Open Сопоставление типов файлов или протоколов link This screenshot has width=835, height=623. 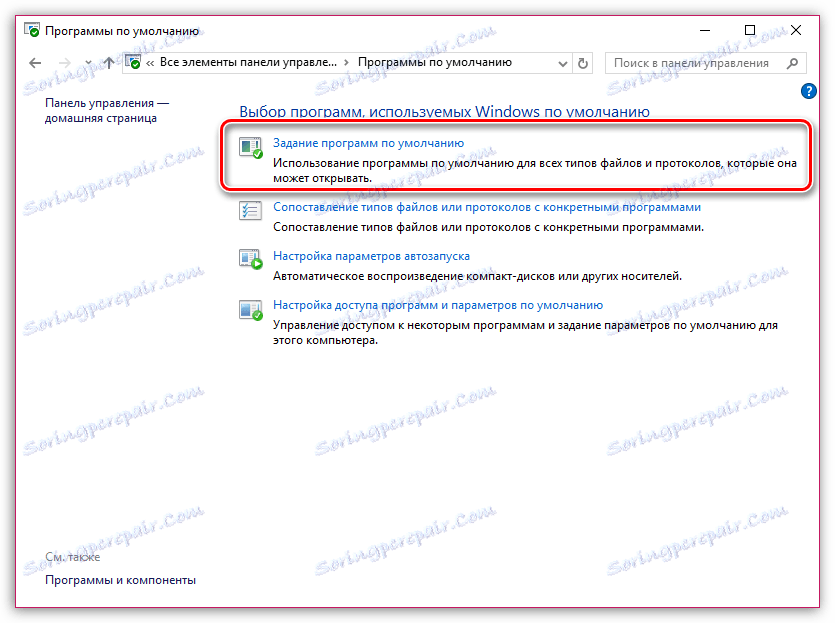tap(487, 207)
